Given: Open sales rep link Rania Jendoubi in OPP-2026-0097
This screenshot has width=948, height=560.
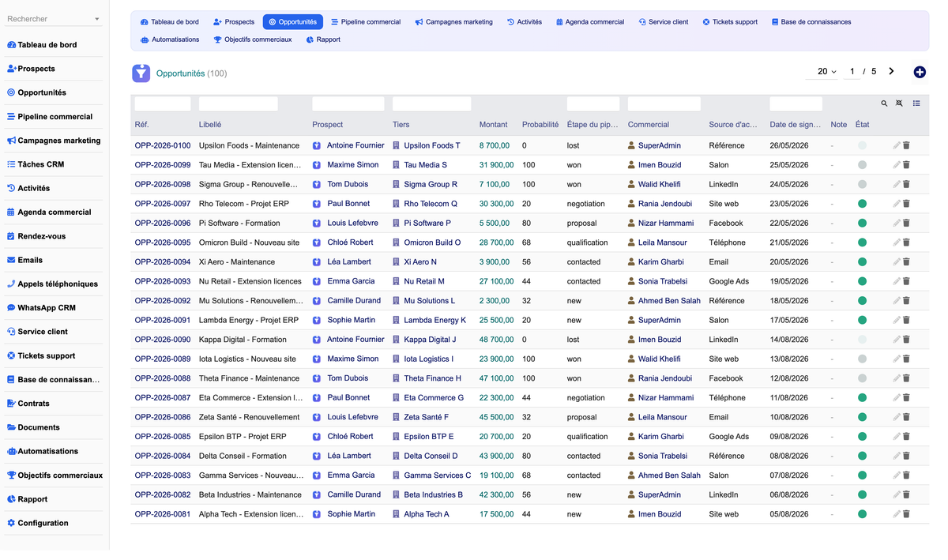Looking at the screenshot, I should 665,204.
